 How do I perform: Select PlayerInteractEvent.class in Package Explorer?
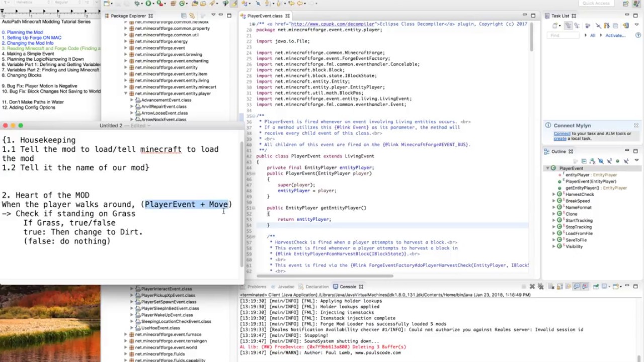click(x=167, y=289)
